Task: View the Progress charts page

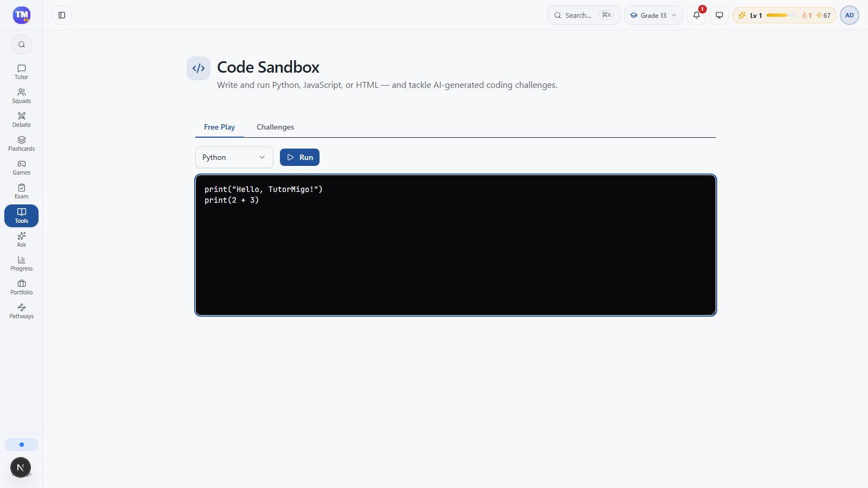Action: coord(22,264)
